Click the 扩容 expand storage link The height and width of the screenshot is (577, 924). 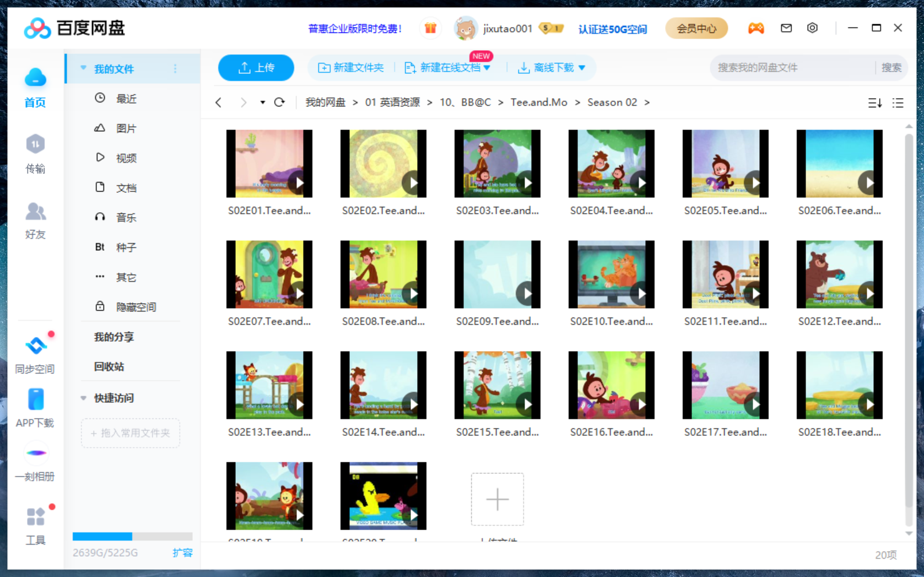182,553
